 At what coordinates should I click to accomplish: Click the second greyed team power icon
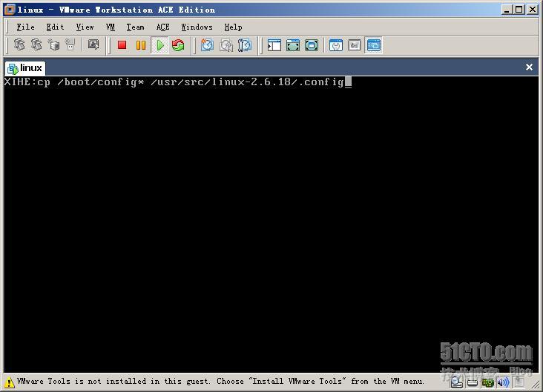[x=36, y=44]
